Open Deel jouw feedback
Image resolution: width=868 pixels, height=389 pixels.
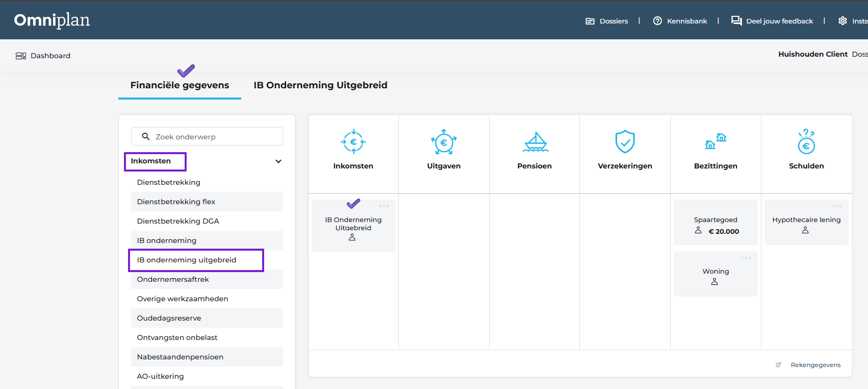tap(779, 21)
